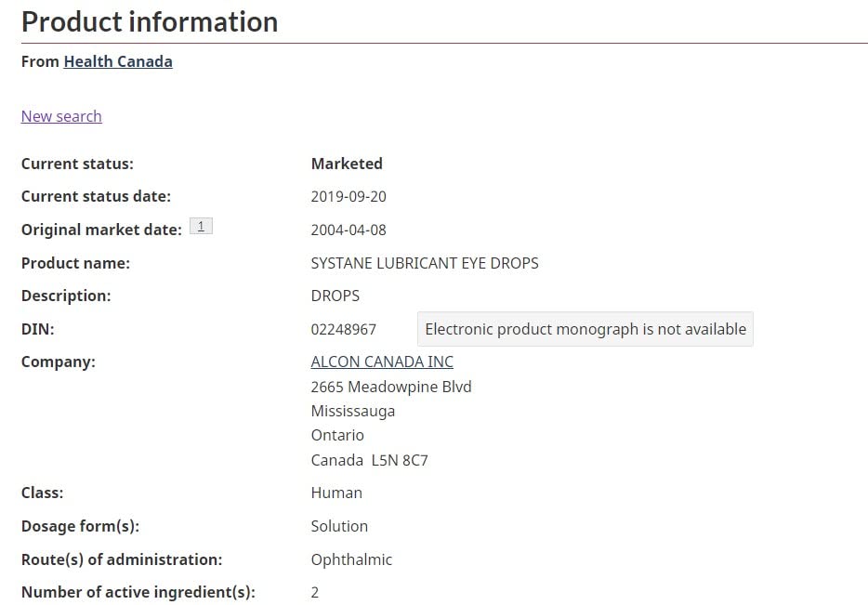Click the postal code L5N 8C7

click(x=400, y=460)
